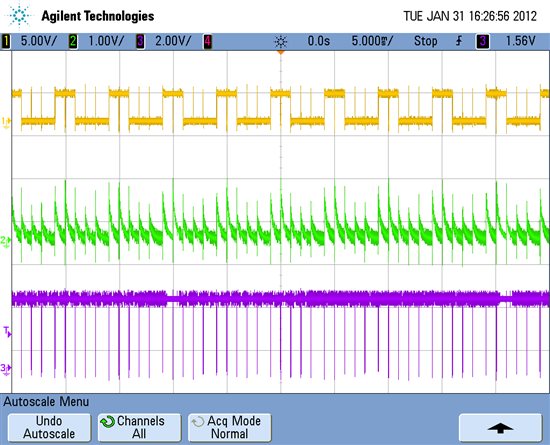This screenshot has height=445, width=550.
Task: Click Undo Autoscale softkey
Action: point(49,427)
